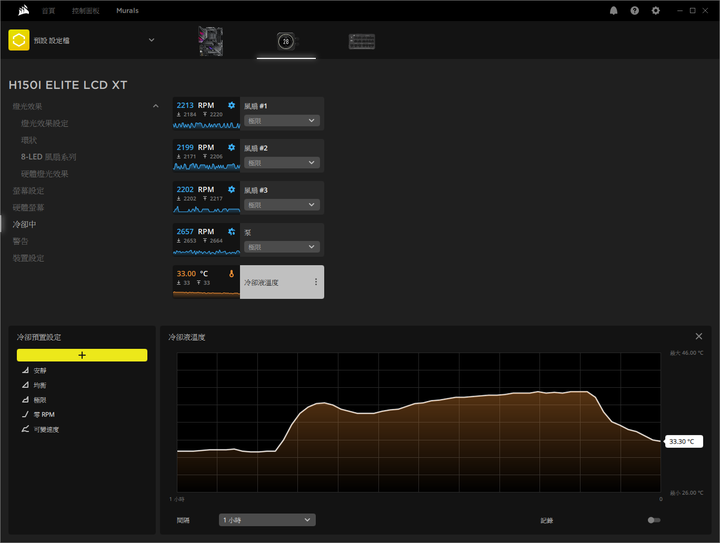Open the help question mark icon
This screenshot has height=543, width=720.
[635, 11]
